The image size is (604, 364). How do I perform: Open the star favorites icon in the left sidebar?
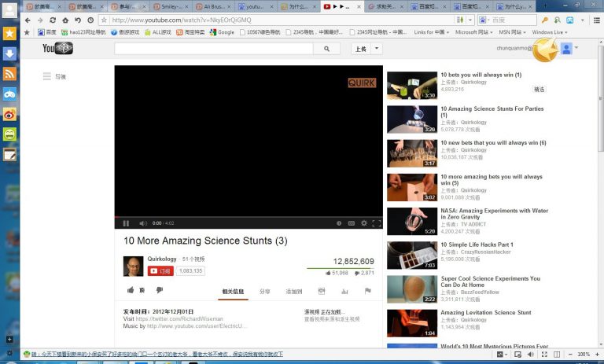click(9, 34)
